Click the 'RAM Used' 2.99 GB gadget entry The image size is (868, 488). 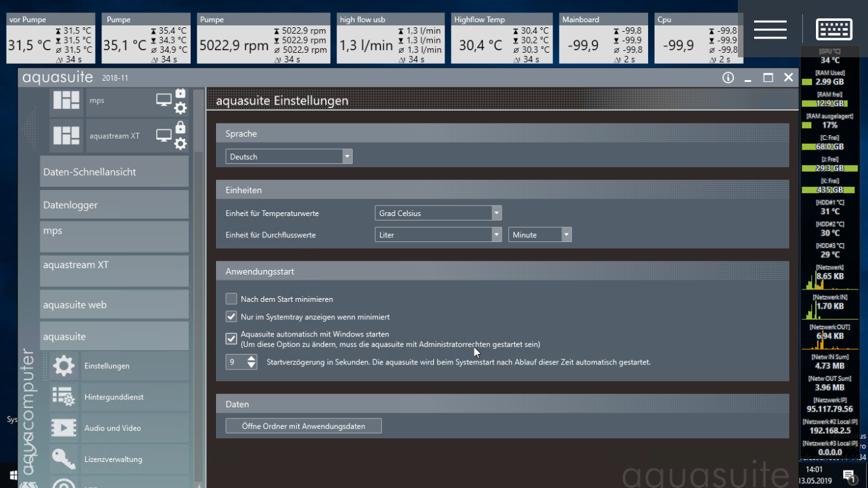tap(830, 77)
